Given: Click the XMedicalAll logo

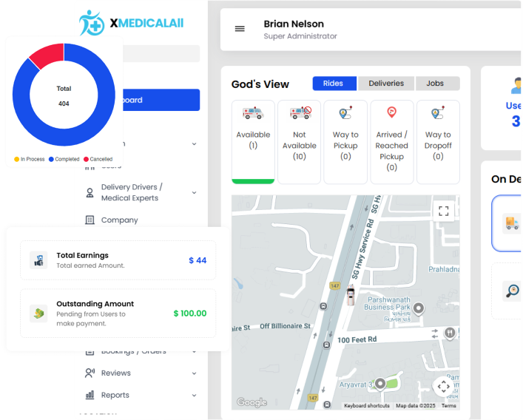Looking at the screenshot, I should (131, 23).
